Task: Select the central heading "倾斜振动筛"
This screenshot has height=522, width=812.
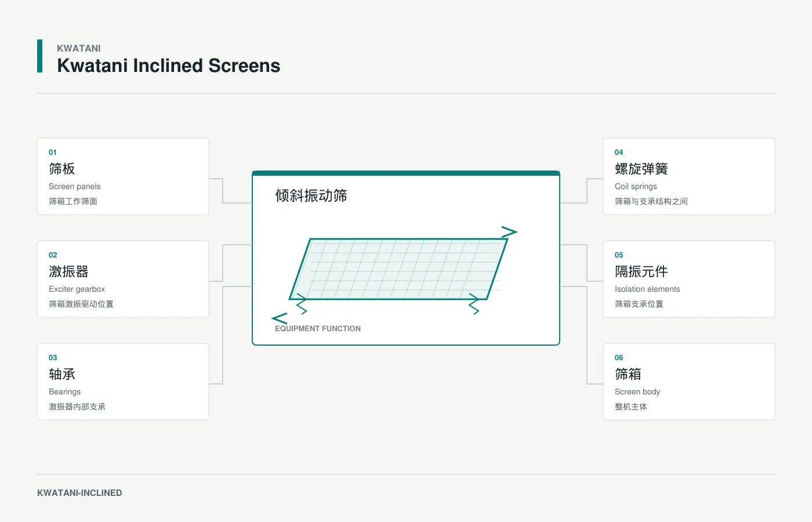Action: [x=311, y=196]
